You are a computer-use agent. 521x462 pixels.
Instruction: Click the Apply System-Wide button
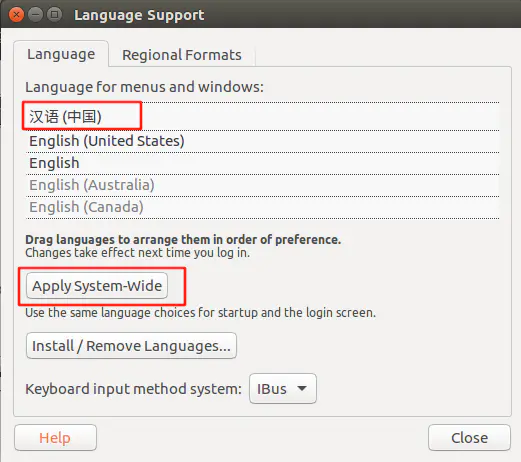coord(97,286)
